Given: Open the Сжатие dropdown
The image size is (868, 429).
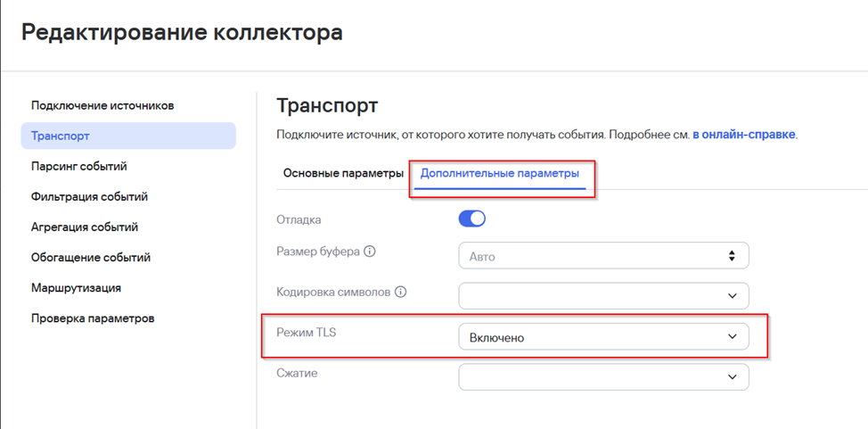Looking at the screenshot, I should point(602,377).
